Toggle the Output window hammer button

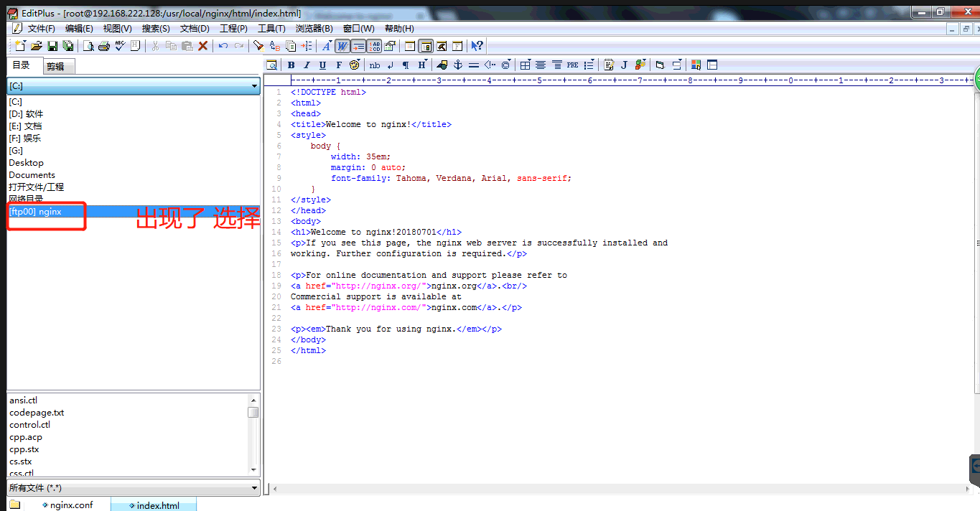[442, 46]
